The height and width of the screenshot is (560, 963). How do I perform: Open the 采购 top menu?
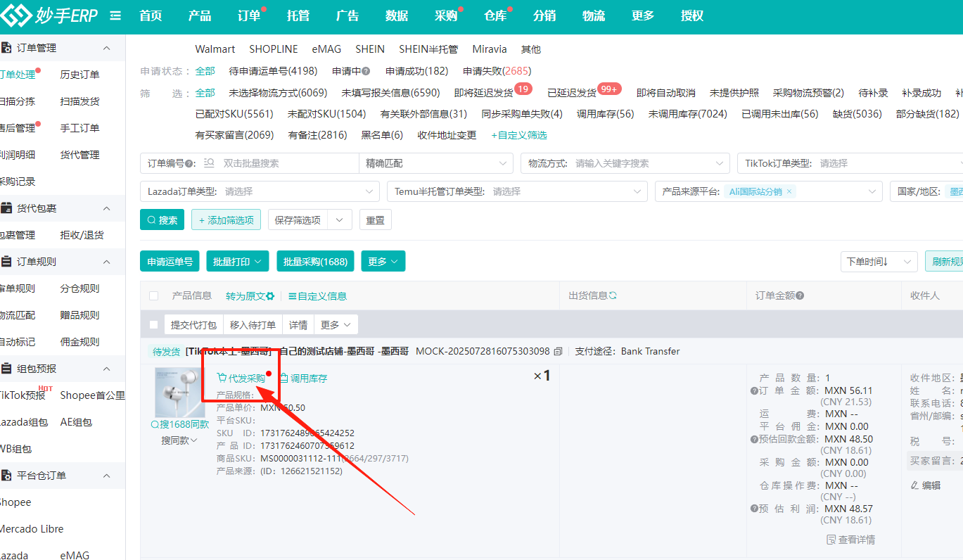(446, 16)
